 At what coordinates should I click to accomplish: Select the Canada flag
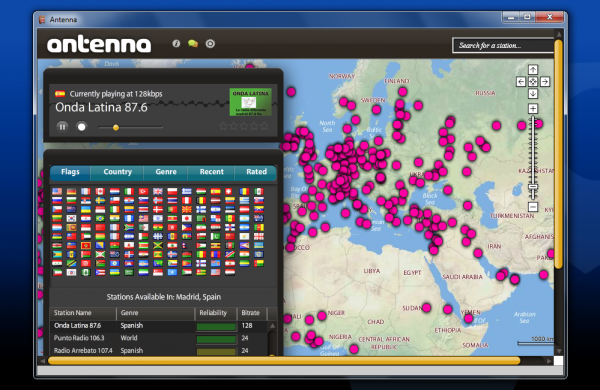(x=100, y=191)
